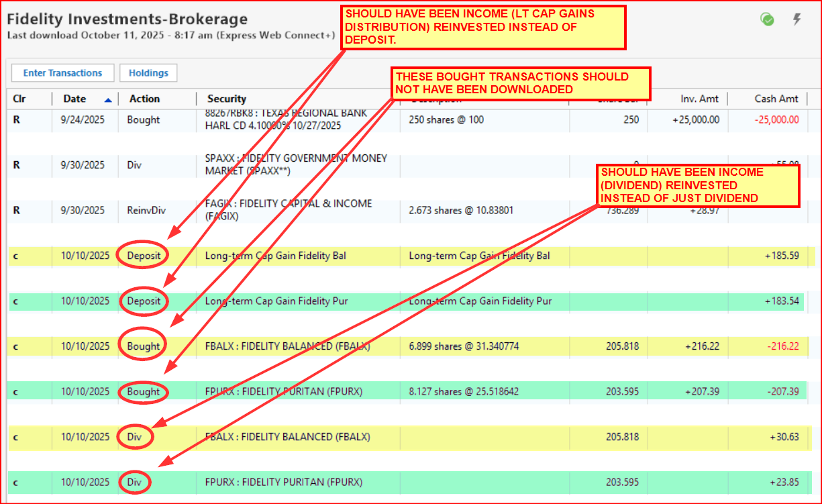
Task: Open the Enter Transactions dialog
Action: [x=62, y=73]
